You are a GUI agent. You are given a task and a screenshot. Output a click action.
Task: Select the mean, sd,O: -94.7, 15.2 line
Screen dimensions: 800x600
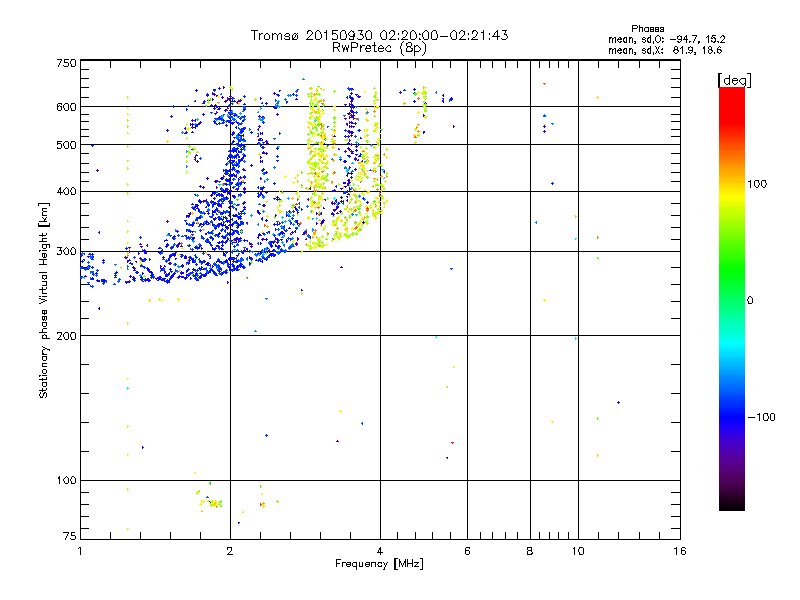pyautogui.click(x=666, y=39)
